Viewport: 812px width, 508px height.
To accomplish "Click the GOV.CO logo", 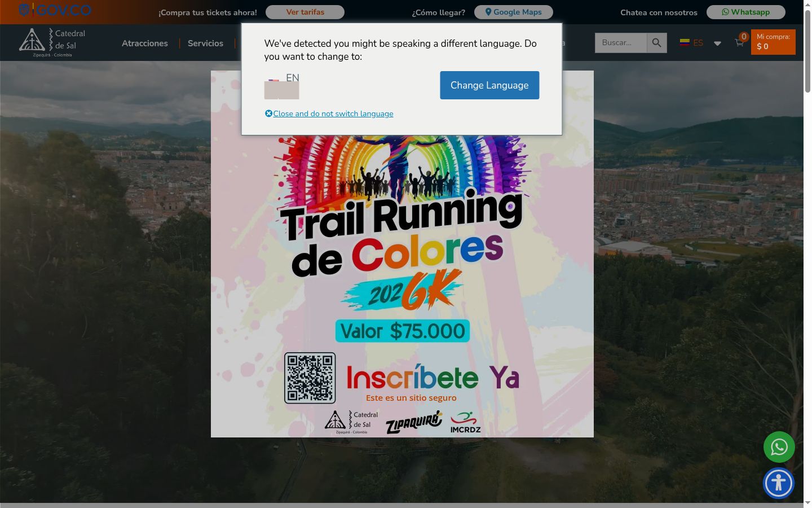I will point(55,10).
